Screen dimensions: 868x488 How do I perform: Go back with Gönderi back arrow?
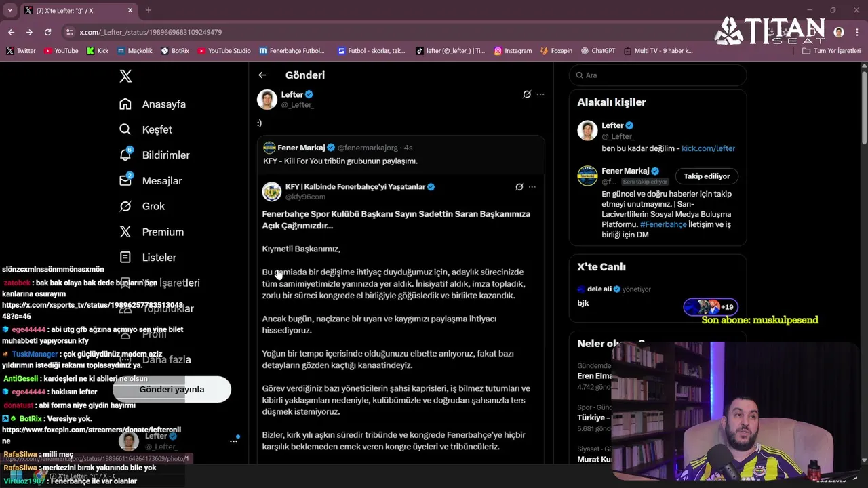pyautogui.click(x=262, y=75)
